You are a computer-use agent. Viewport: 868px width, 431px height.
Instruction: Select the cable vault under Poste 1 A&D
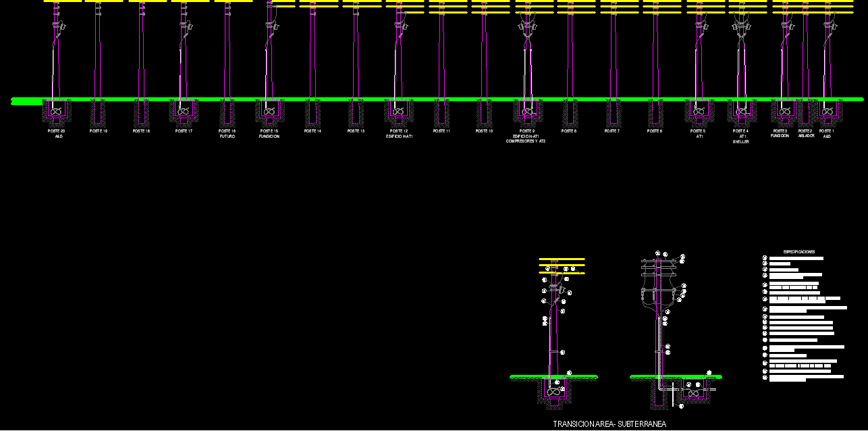(x=827, y=109)
